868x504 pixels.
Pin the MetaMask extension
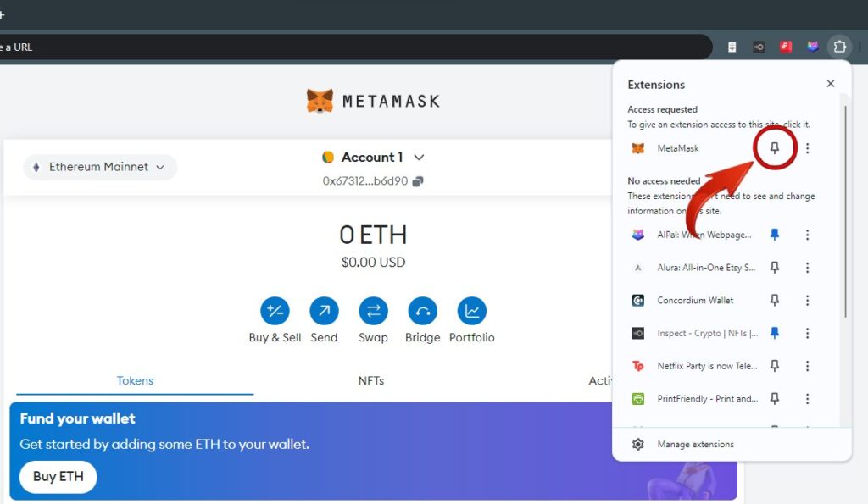click(x=775, y=147)
